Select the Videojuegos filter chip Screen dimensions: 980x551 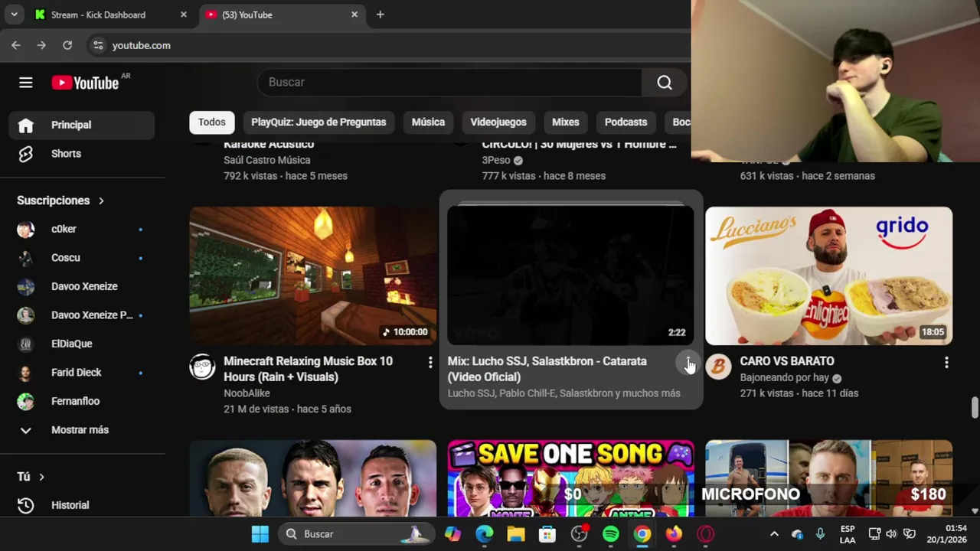(498, 122)
